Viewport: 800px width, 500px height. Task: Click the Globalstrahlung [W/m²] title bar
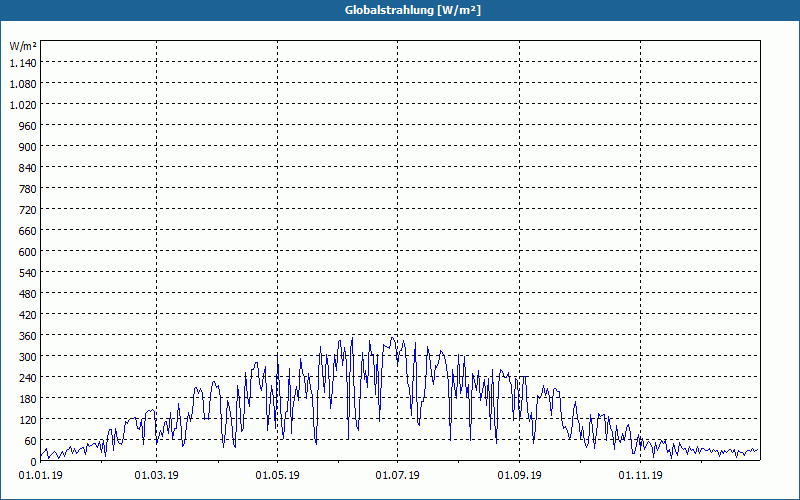point(400,10)
